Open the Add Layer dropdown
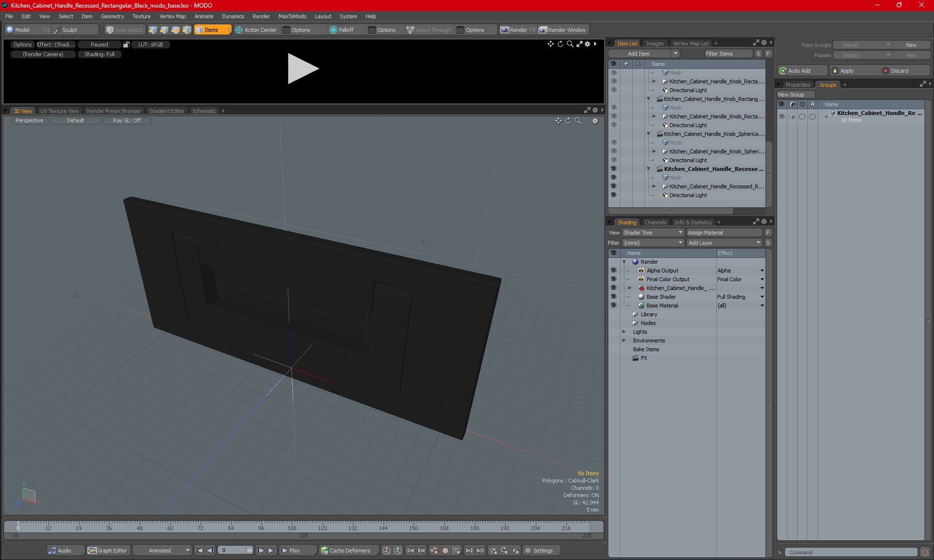 pos(724,243)
